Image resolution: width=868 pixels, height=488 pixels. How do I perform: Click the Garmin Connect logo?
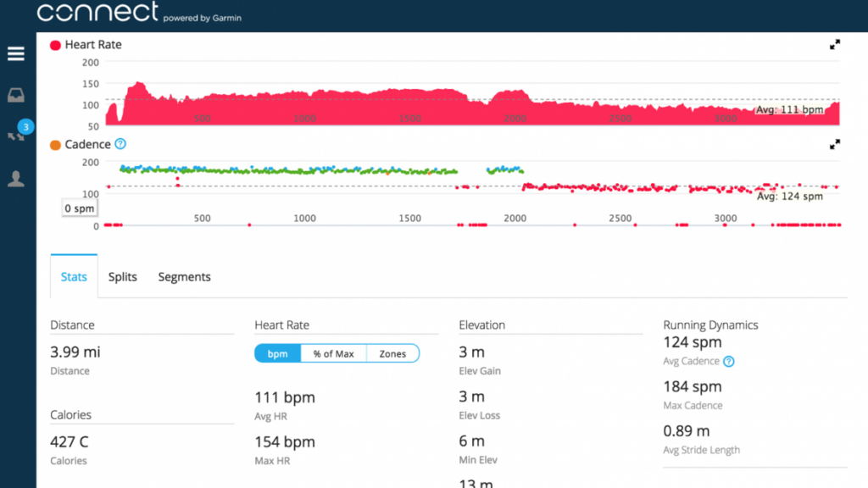pyautogui.click(x=96, y=14)
